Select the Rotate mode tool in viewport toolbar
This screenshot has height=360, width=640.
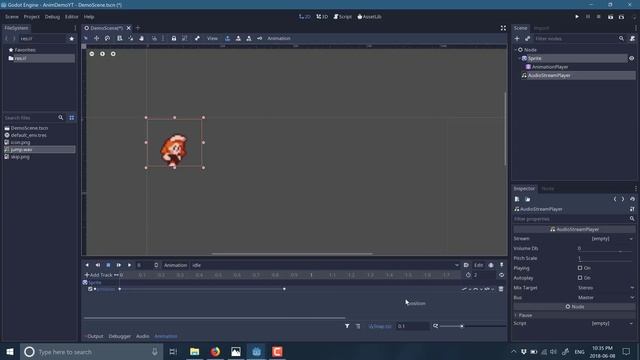coord(107,38)
